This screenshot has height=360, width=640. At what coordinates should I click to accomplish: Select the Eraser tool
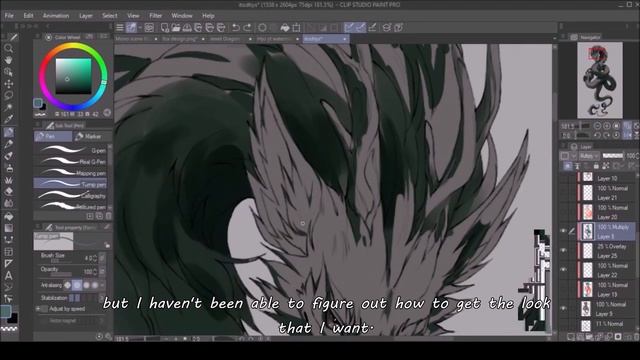pyautogui.click(x=8, y=191)
